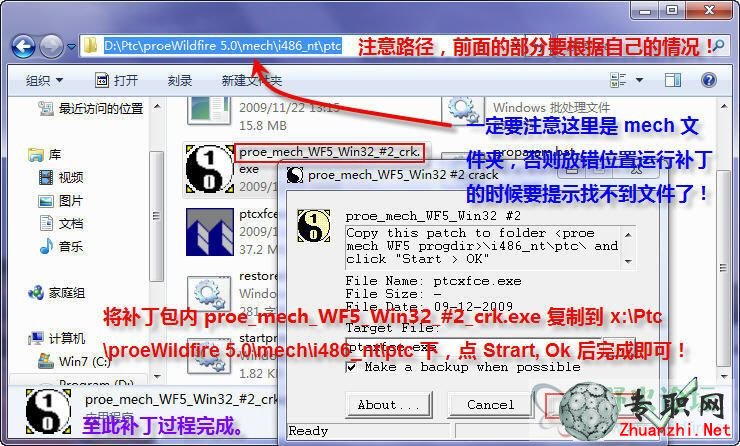Select the proe_mech_WF5_Win32_#2_crk.exe file name
The width and height of the screenshot is (740, 446).
pyautogui.click(x=330, y=152)
